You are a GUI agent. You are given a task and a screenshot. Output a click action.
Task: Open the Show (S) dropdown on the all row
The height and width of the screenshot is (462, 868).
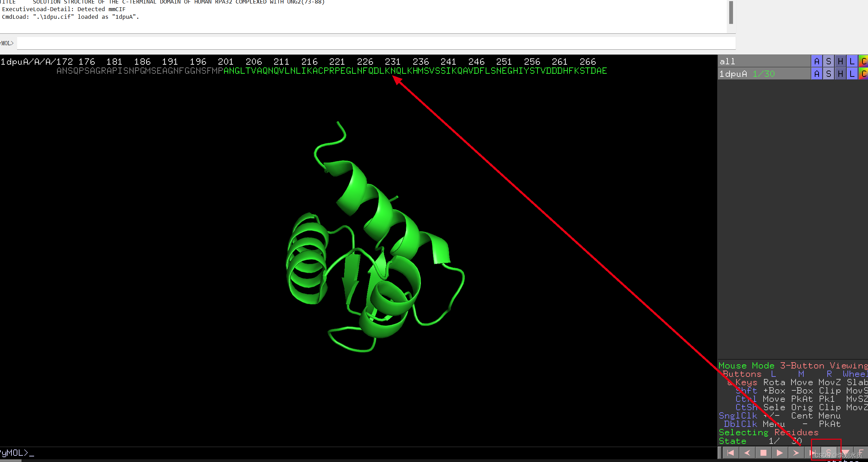[828, 61]
